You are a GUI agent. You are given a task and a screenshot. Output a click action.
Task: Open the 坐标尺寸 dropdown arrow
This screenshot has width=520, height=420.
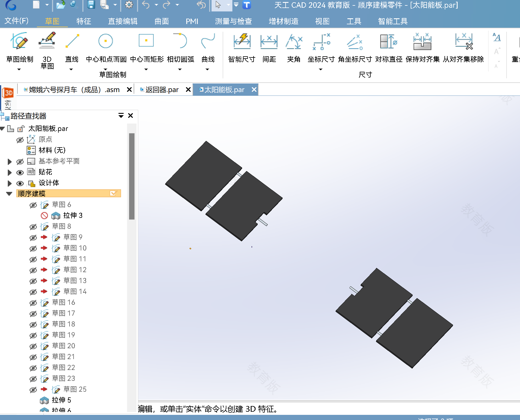pyautogui.click(x=321, y=69)
